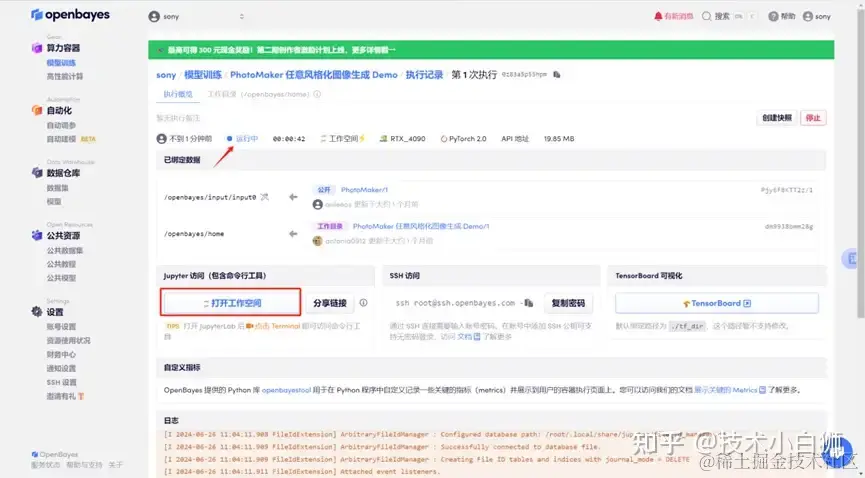The width and height of the screenshot is (865, 478).
Task: Open 邀请有礼 in sidebar
Action: (x=61, y=396)
